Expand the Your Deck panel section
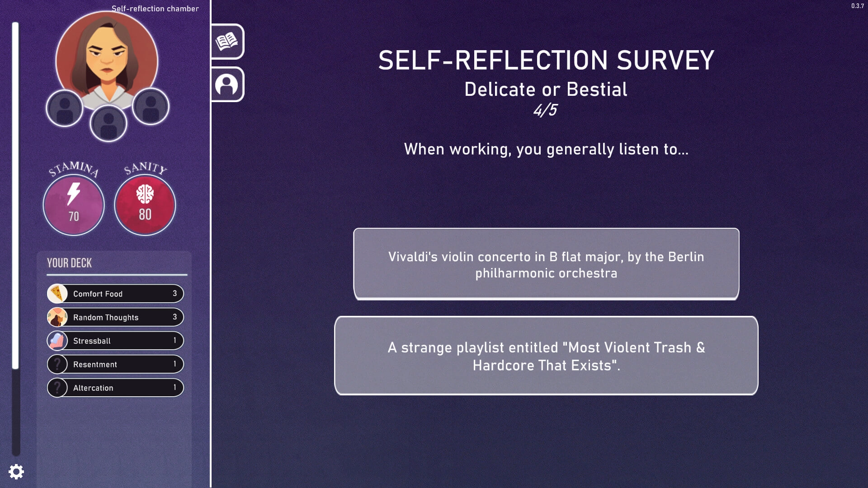868x488 pixels. click(x=69, y=263)
